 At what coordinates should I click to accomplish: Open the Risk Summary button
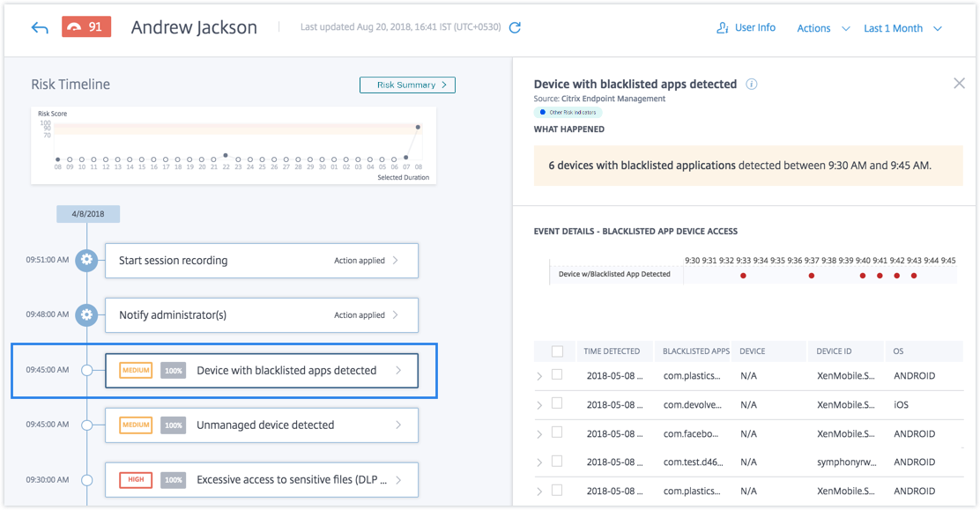point(407,85)
